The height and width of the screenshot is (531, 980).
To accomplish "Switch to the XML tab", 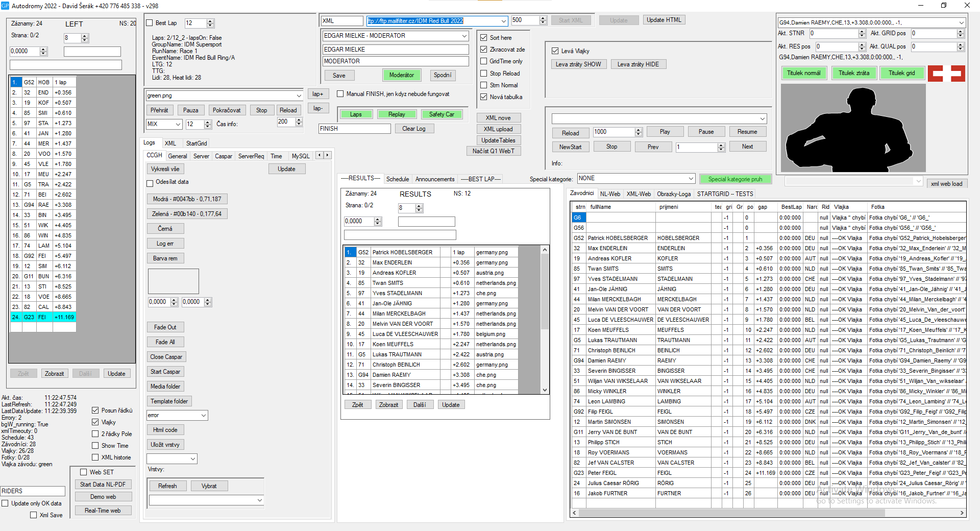I will click(170, 143).
